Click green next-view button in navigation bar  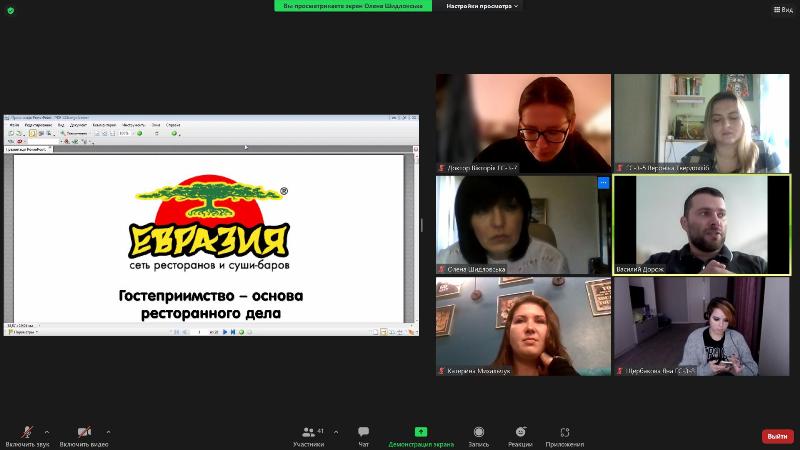[x=241, y=332]
